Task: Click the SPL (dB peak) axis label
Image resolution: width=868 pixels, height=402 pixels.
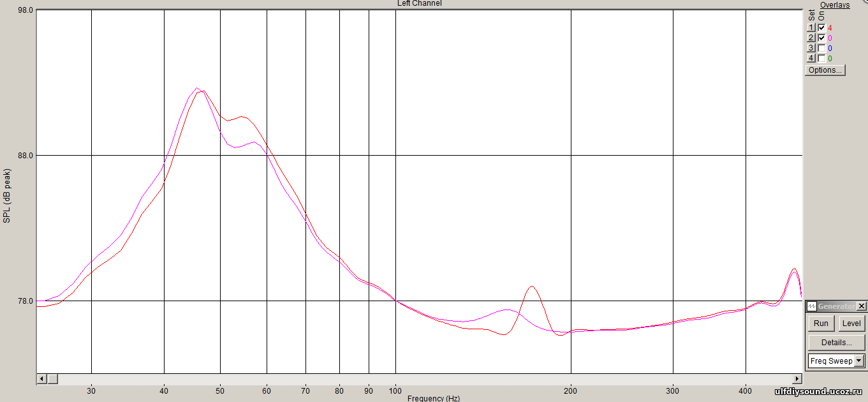Action: point(8,195)
